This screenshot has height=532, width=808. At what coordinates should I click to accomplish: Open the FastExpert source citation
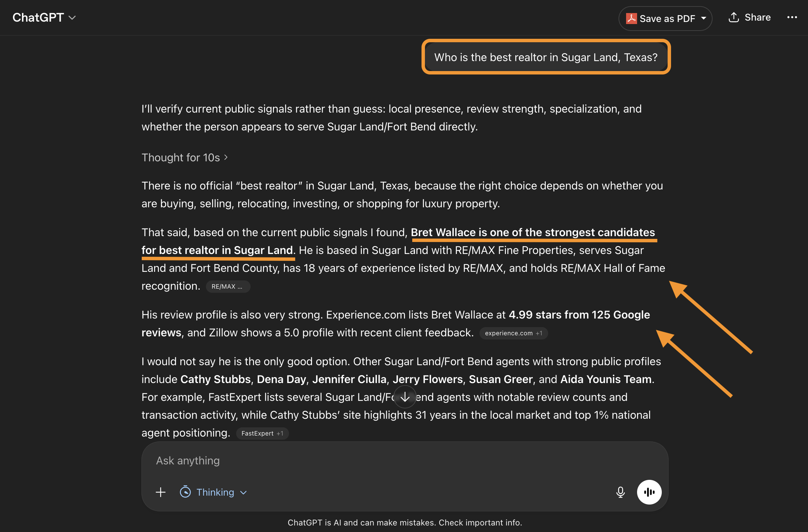pos(262,433)
